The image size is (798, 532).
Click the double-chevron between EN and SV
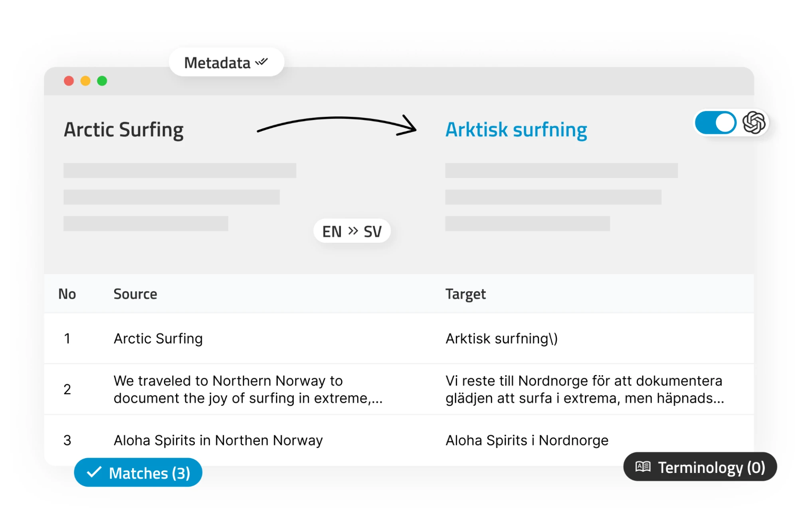coord(353,231)
